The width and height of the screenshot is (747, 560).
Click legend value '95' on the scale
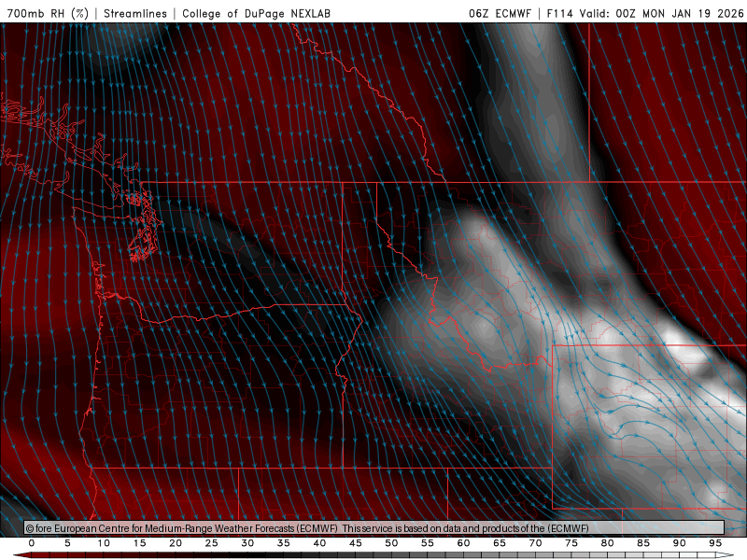coord(715,543)
